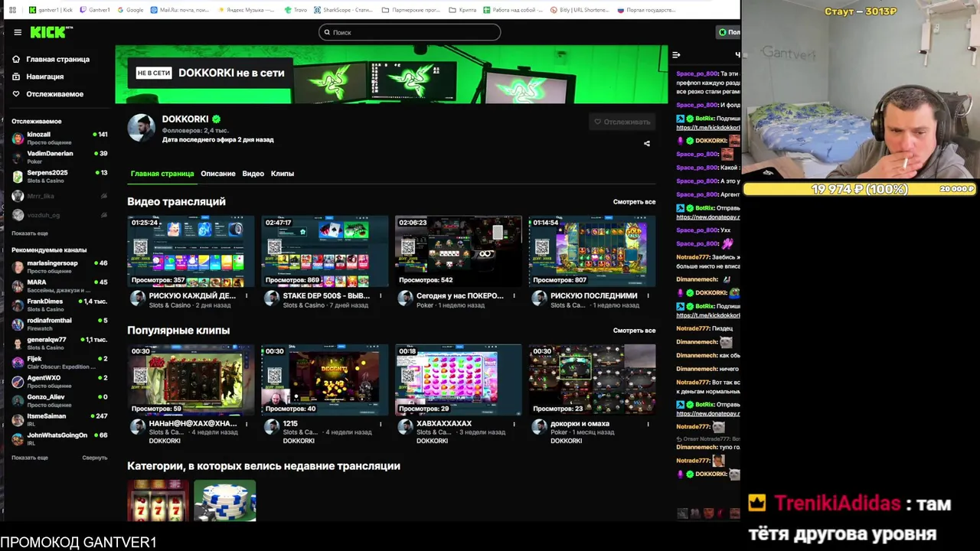Open options menu for РИСКУЮ ПОСЛЕДНИМИ video

(x=648, y=296)
